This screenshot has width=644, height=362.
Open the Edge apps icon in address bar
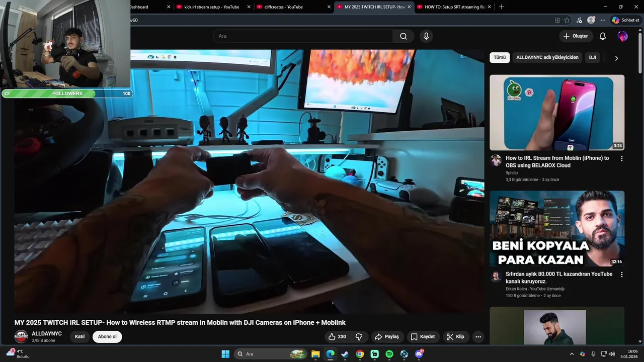pyautogui.click(x=557, y=20)
